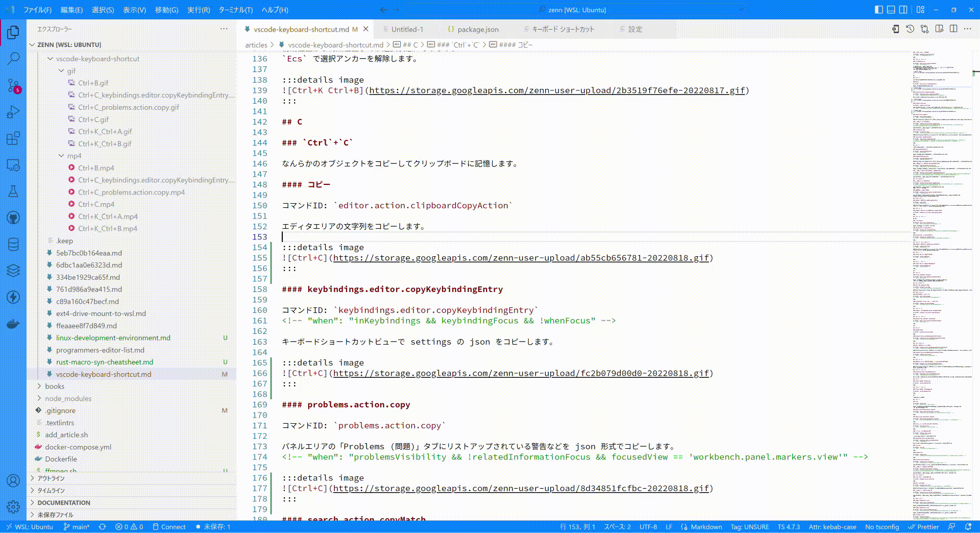Click the main* branch in status bar

coord(77,527)
